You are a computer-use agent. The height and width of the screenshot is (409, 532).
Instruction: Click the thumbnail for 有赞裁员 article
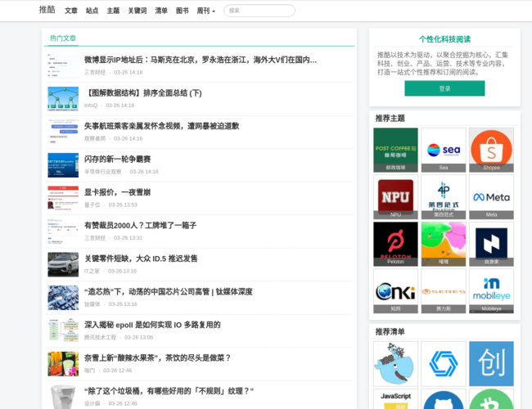point(63,231)
